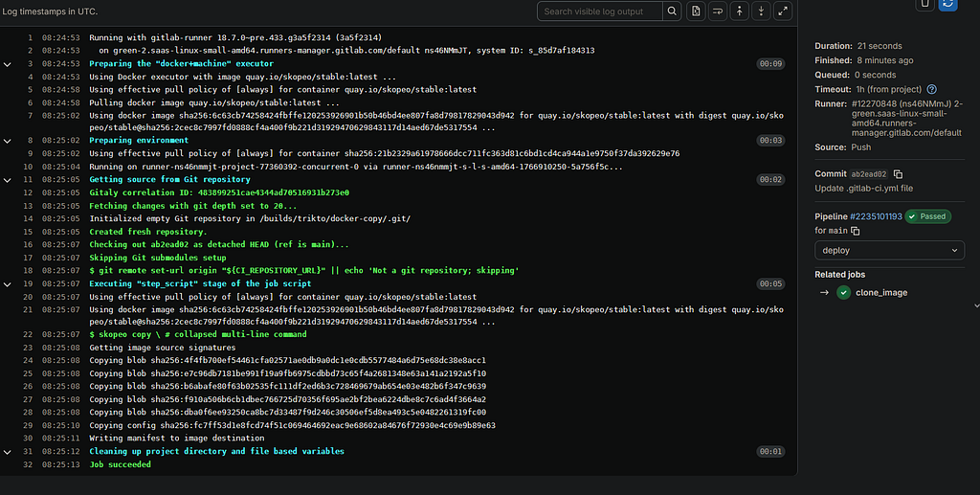
Task: Collapse the Executing step_script stage chevron
Action: tap(8, 283)
